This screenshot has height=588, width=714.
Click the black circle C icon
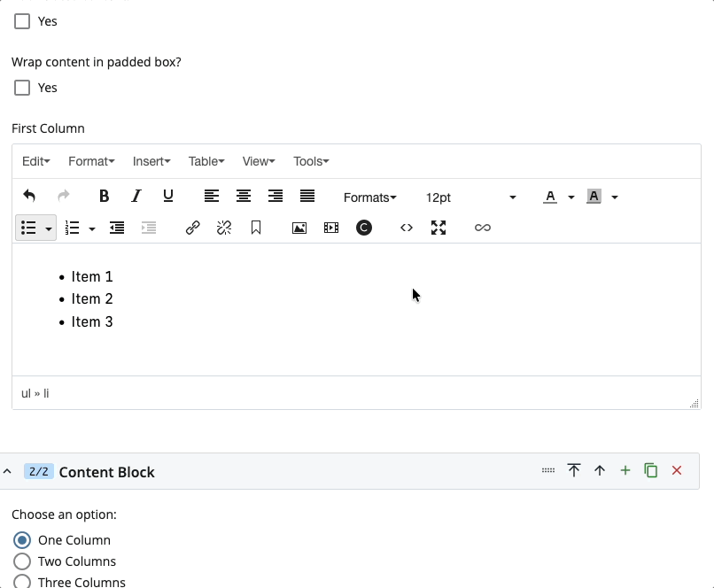pyautogui.click(x=364, y=228)
